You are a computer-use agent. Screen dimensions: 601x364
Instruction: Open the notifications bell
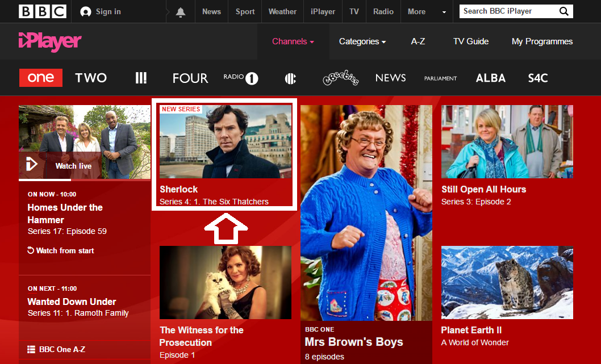coord(181,12)
